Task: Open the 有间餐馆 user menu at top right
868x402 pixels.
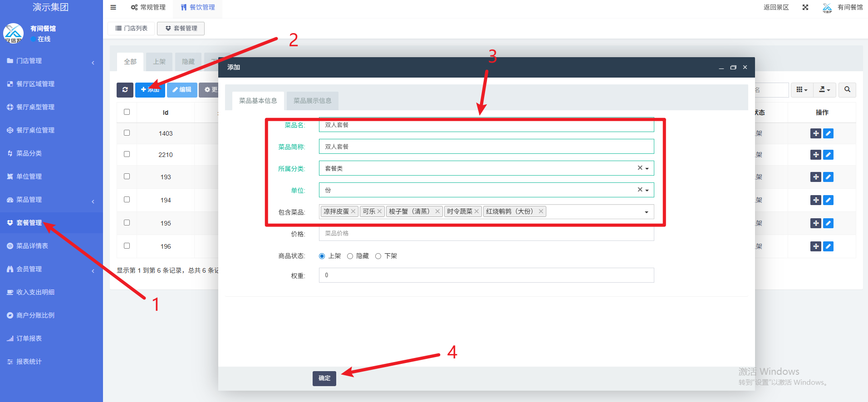Action: point(843,7)
